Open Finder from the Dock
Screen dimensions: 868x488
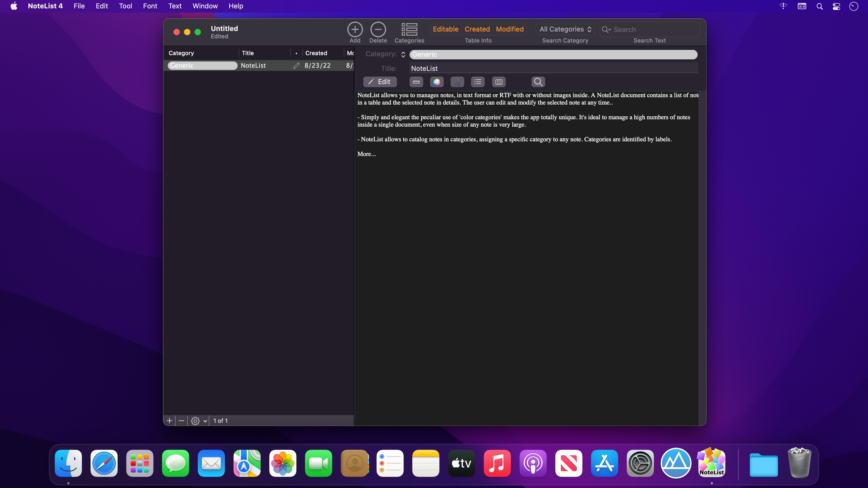point(68,463)
